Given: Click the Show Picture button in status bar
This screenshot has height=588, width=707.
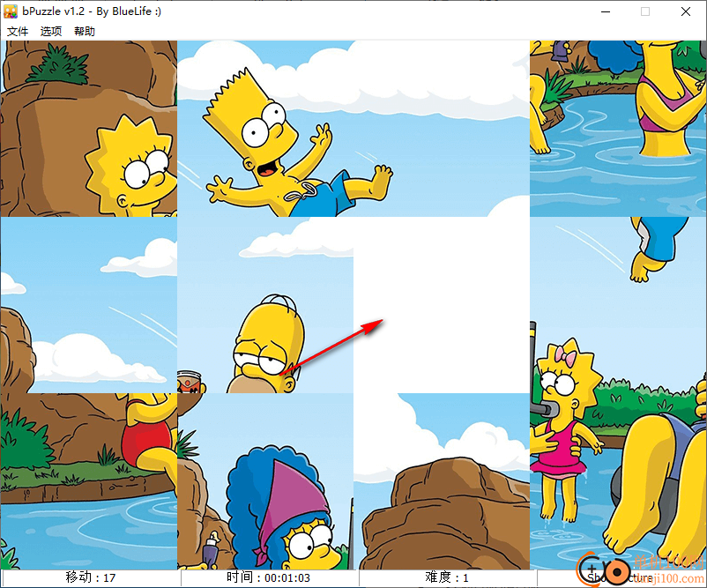Looking at the screenshot, I should 621,577.
